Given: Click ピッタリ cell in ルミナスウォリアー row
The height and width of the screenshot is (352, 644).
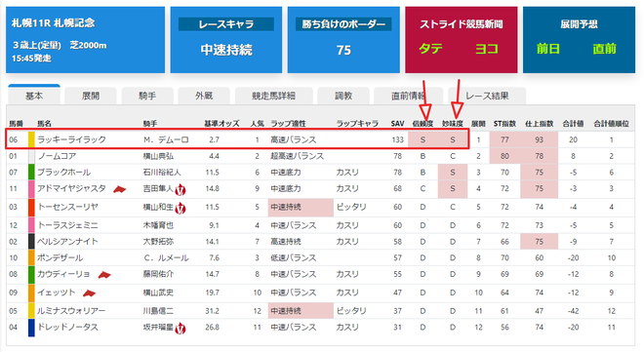Looking at the screenshot, I should click(351, 311).
